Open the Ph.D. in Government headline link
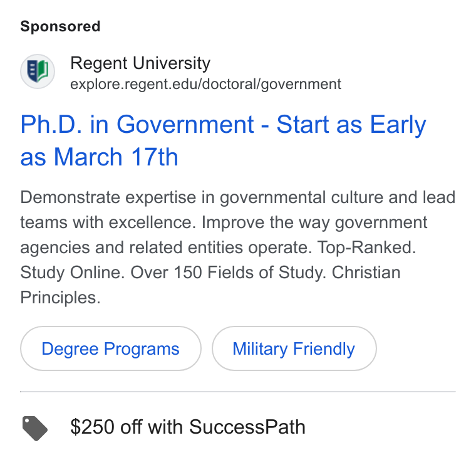 (x=223, y=140)
